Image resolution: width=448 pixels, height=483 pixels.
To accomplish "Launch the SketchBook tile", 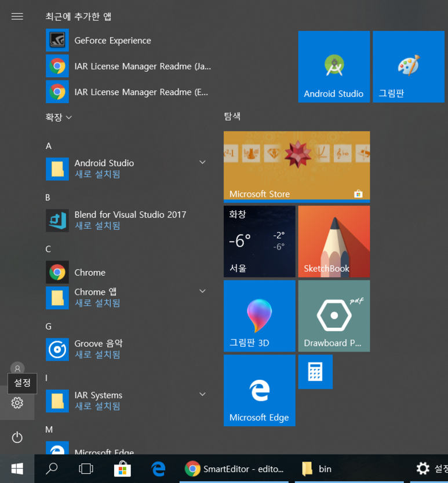I will click(334, 241).
